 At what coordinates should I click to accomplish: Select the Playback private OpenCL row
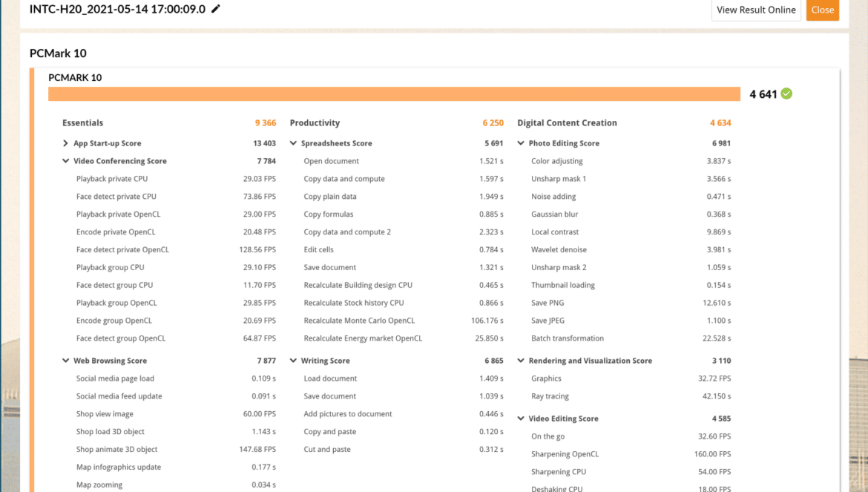point(176,214)
